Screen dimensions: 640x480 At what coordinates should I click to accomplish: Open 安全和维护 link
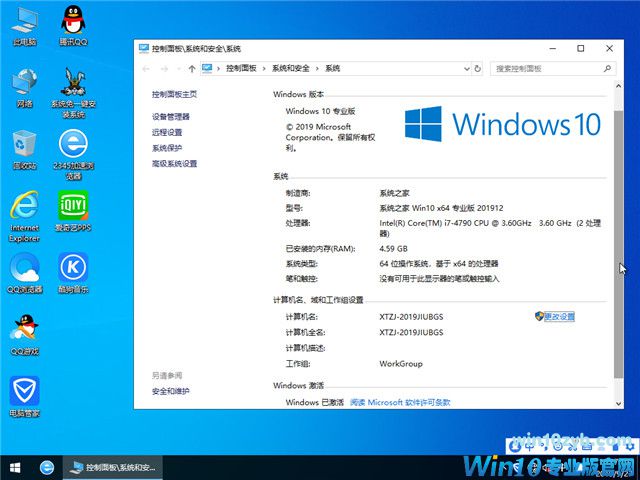click(171, 391)
